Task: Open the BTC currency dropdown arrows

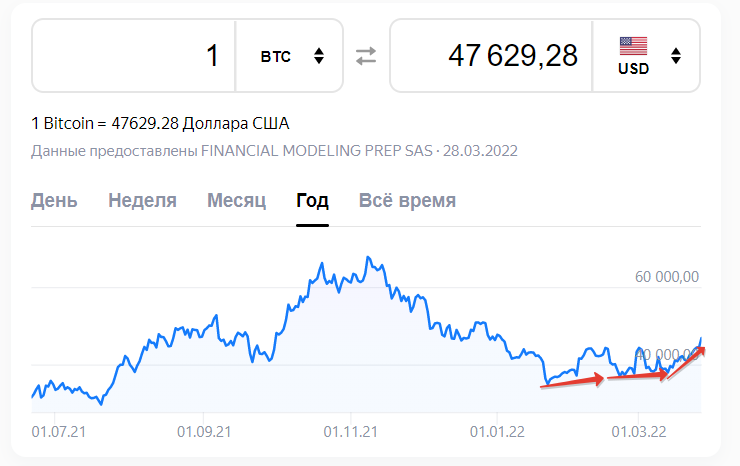Action: tap(319, 56)
